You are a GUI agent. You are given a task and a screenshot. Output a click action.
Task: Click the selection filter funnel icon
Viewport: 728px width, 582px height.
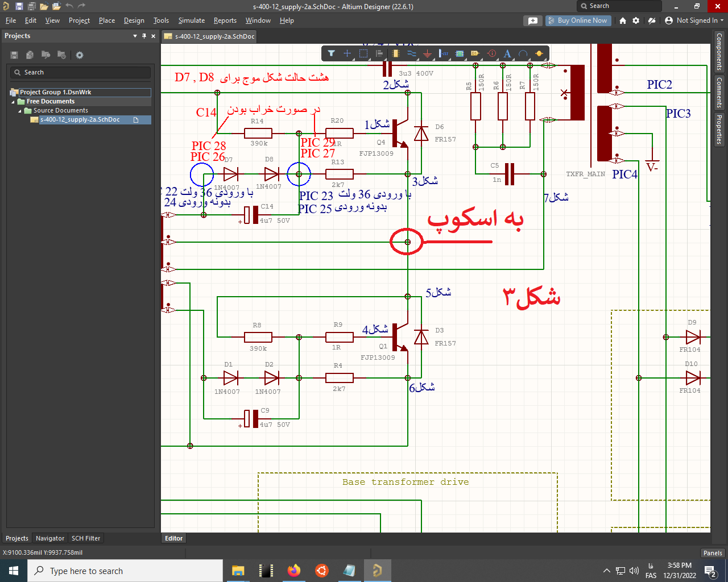[x=331, y=53]
